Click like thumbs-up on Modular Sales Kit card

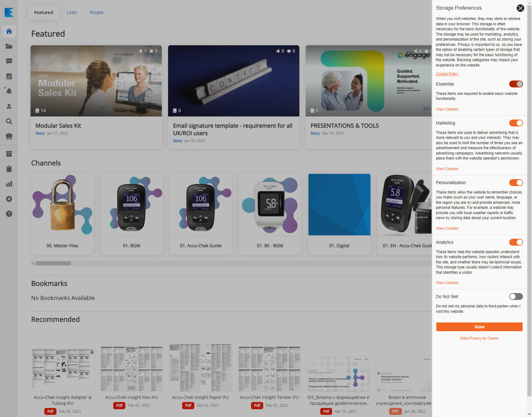tap(140, 51)
